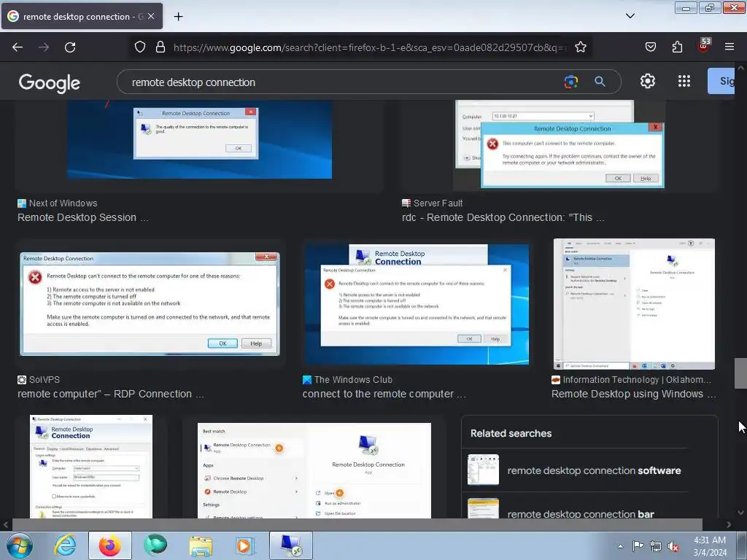Viewport: 747px width, 560px height.
Task: Open the tracking protection shield icon
Action: [x=139, y=47]
